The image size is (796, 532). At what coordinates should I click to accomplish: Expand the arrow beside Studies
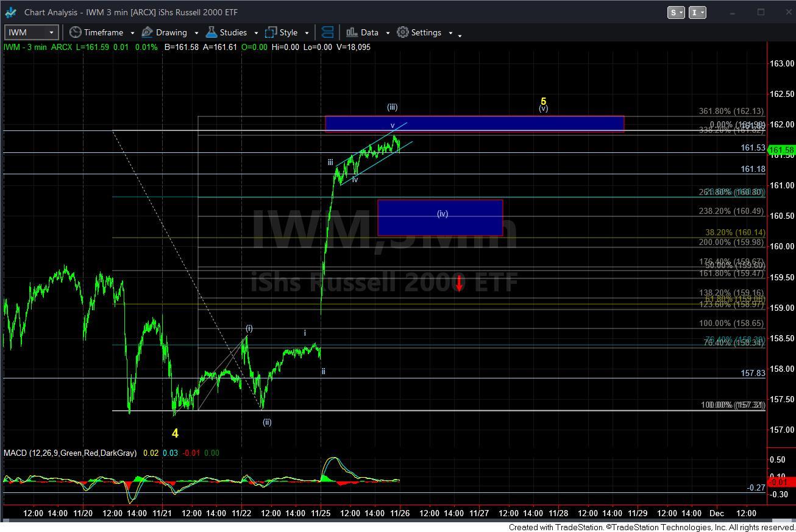pos(256,33)
